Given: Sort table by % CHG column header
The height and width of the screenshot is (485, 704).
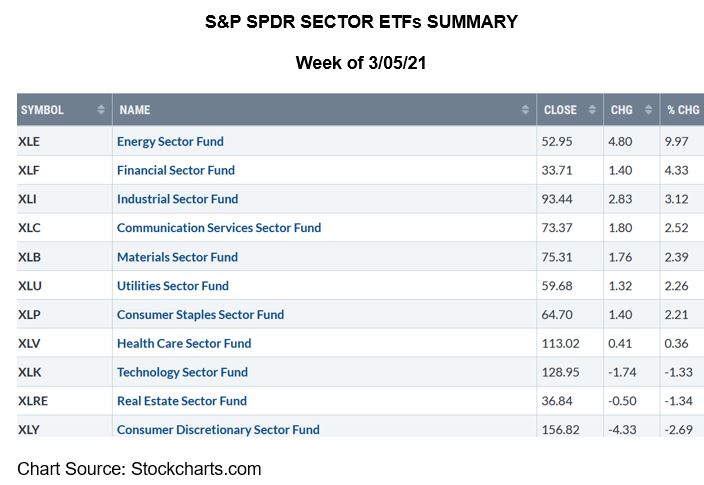Looking at the screenshot, I should pyautogui.click(x=684, y=110).
